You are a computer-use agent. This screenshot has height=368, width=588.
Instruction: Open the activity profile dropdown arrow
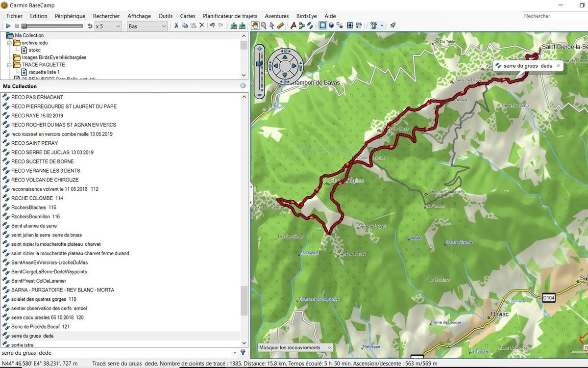click(x=382, y=26)
